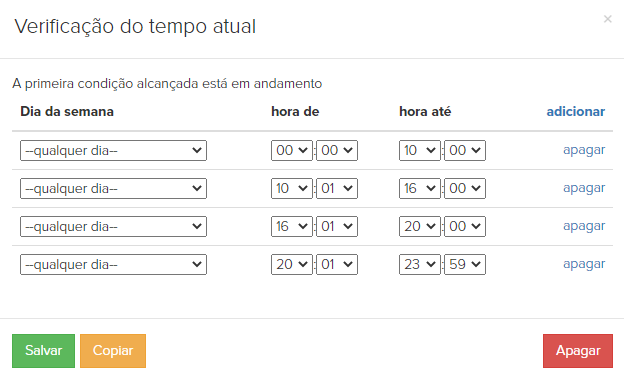Click the adicionar link to add row
The image size is (624, 379).
coord(575,111)
